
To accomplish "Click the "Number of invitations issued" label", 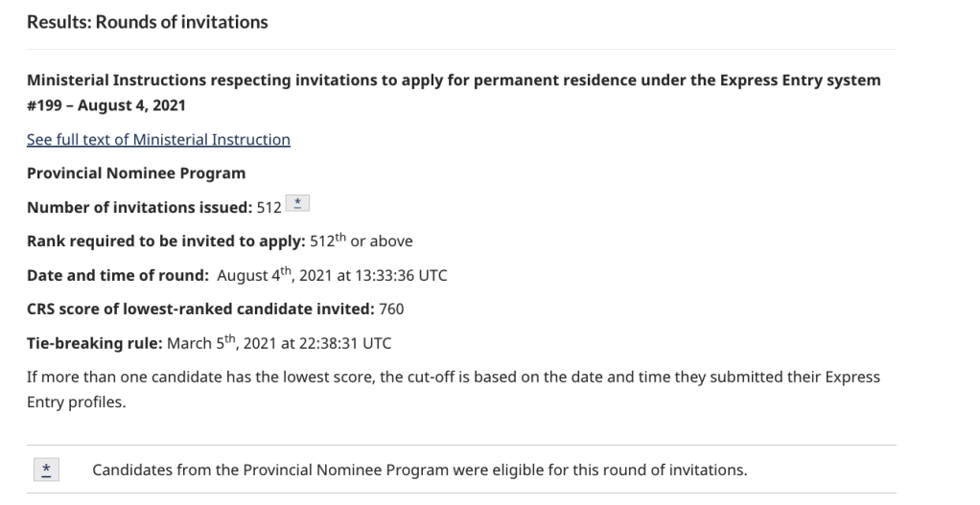I will pos(139,208).
